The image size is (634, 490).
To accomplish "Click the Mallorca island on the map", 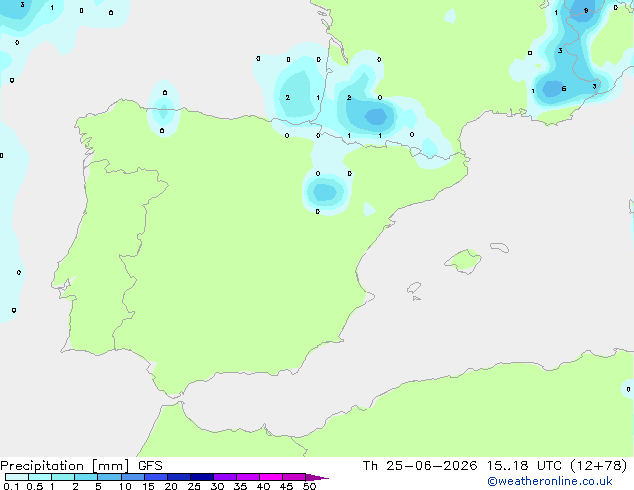I will pos(463,261).
